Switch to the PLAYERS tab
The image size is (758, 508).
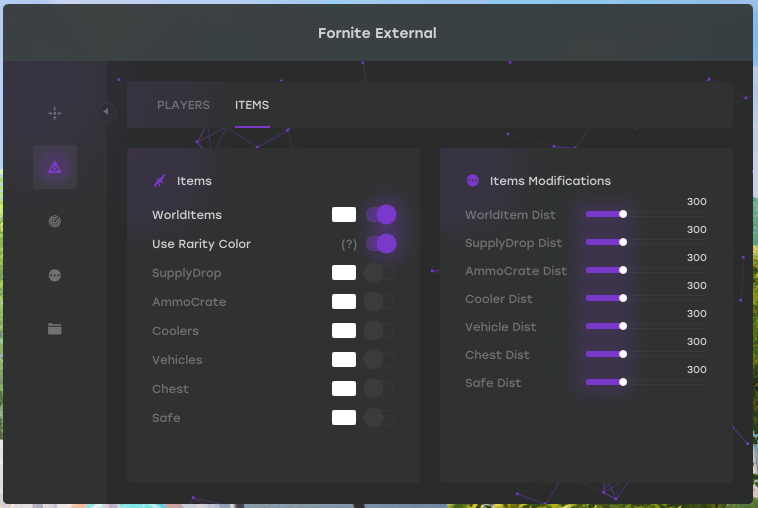(183, 105)
